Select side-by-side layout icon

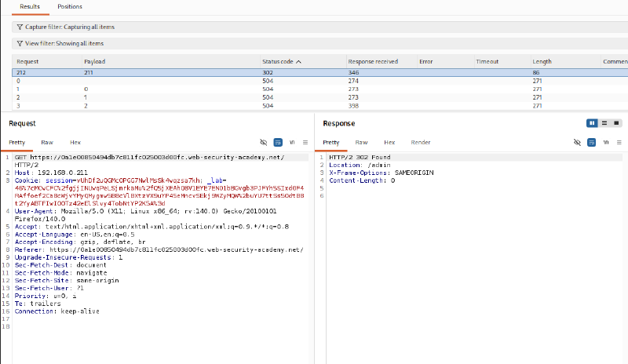592,123
